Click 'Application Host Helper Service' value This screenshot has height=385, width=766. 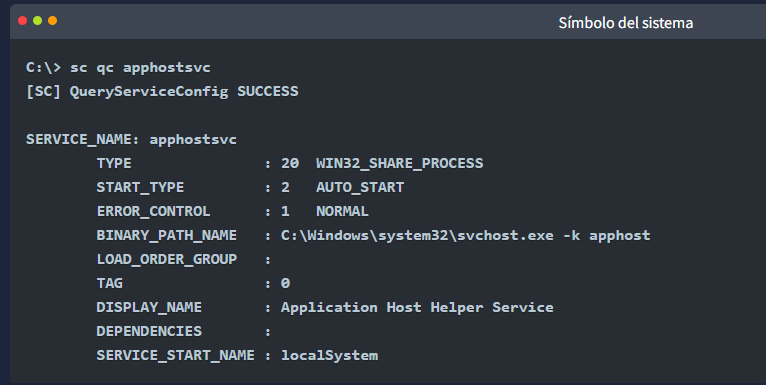click(417, 308)
